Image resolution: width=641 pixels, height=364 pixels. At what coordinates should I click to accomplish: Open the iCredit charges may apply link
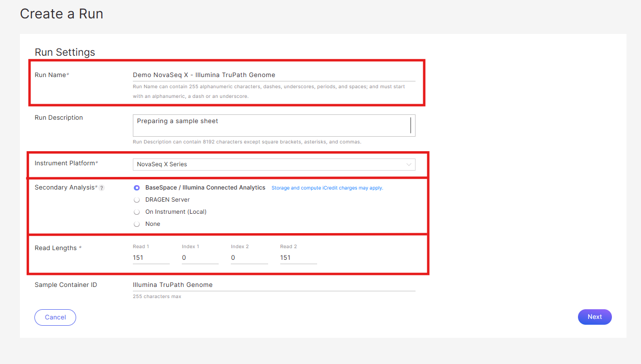pyautogui.click(x=327, y=188)
